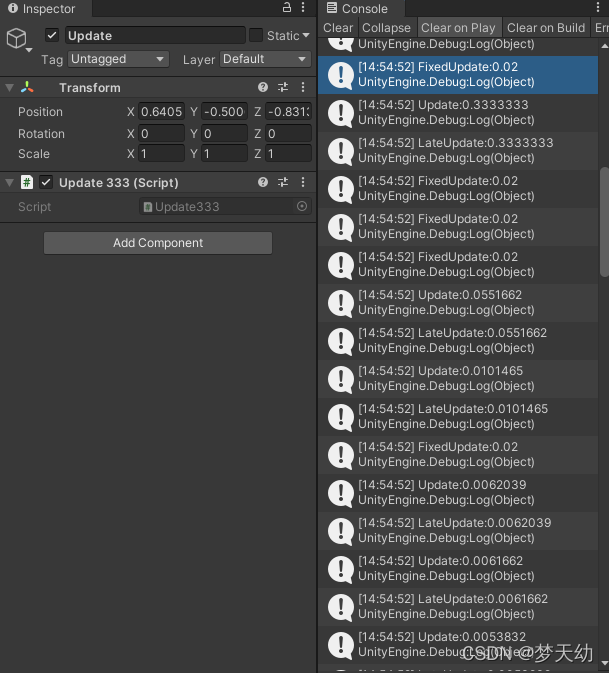Open Transform component help reference
Image resolution: width=609 pixels, height=673 pixels.
(x=263, y=88)
